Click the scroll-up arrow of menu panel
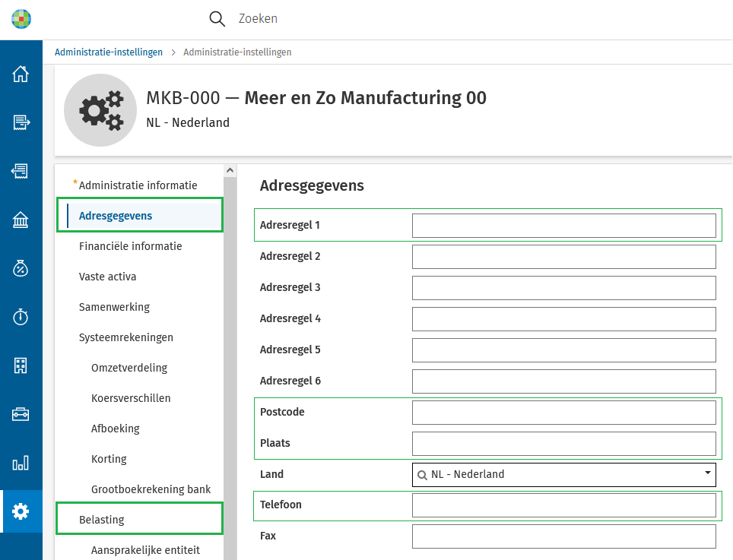 (x=230, y=170)
